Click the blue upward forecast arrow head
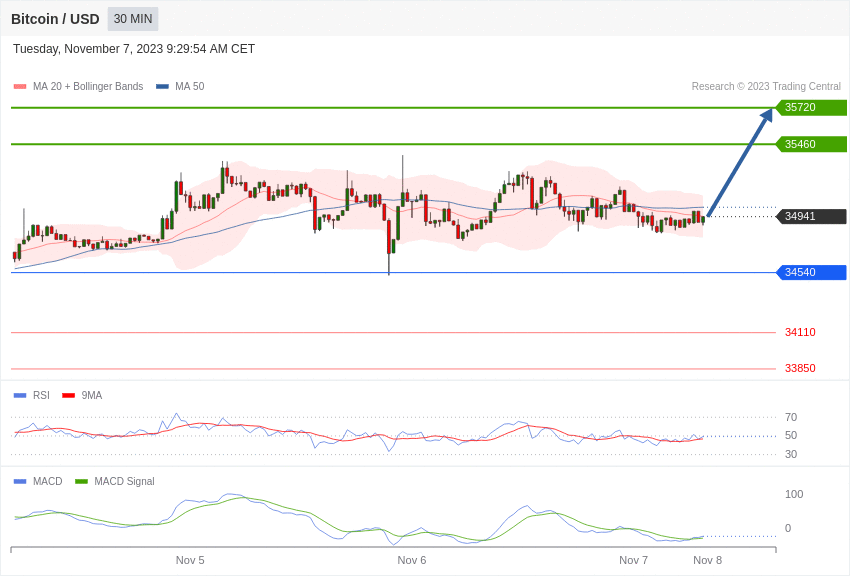Viewport: 850px width, 576px height. [x=767, y=115]
